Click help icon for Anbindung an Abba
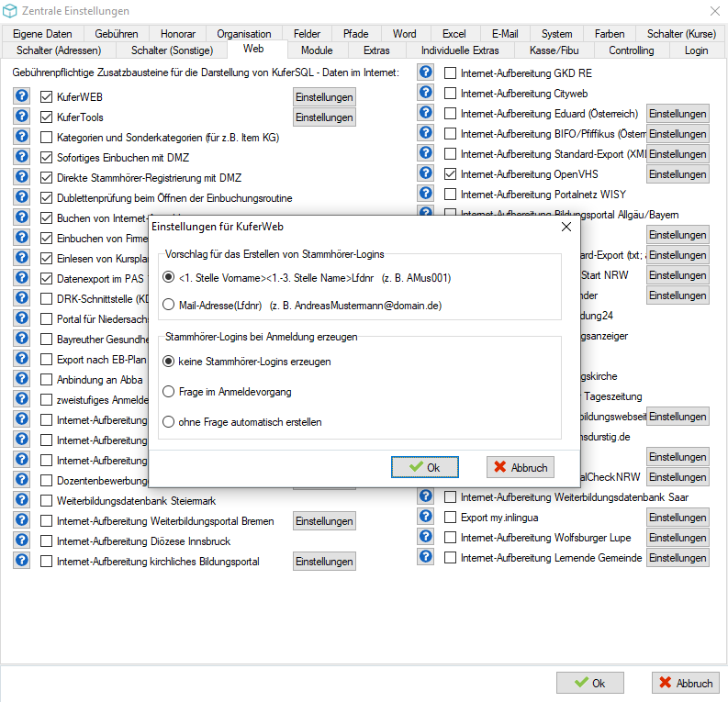 coord(21,379)
